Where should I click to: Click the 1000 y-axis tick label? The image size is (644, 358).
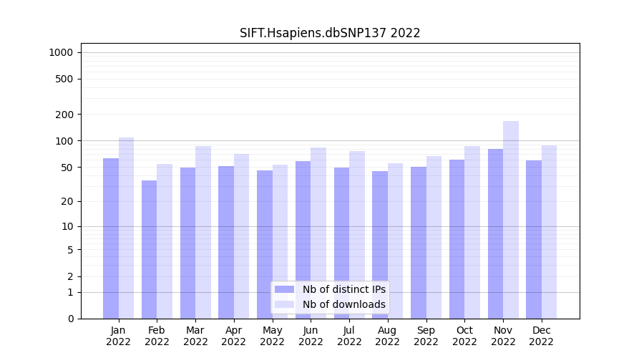[61, 52]
